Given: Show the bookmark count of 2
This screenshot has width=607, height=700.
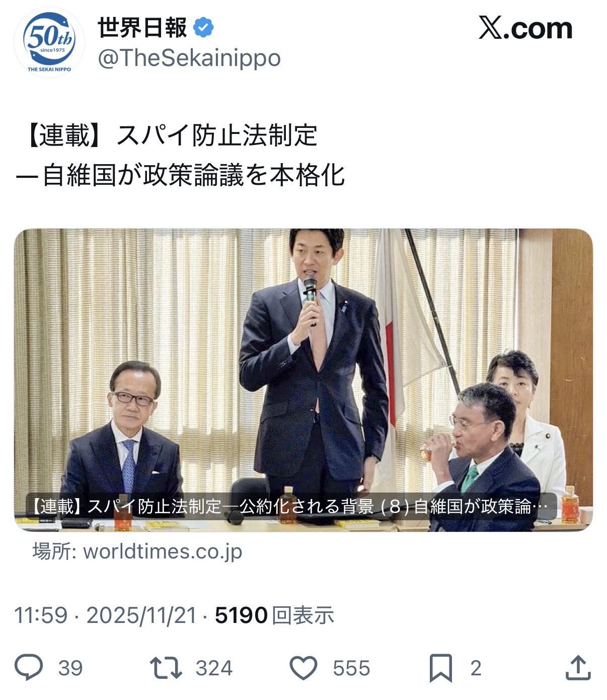Looking at the screenshot, I should click(476, 668).
